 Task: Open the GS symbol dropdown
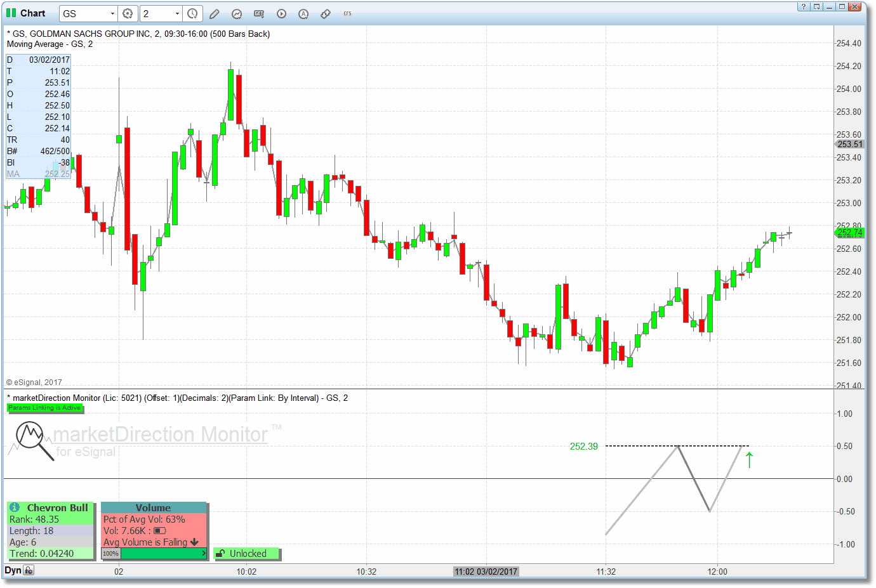tap(112, 13)
